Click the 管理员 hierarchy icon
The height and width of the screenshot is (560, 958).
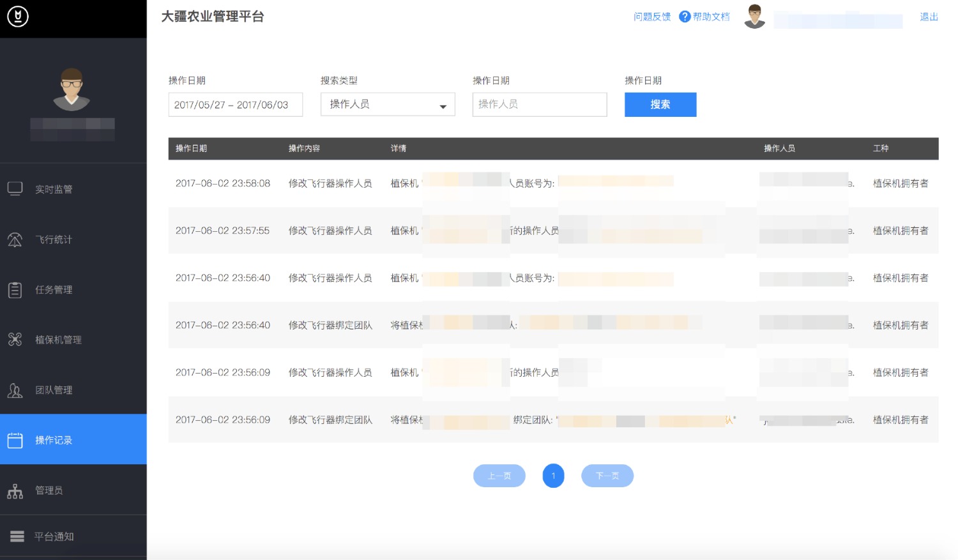15,490
